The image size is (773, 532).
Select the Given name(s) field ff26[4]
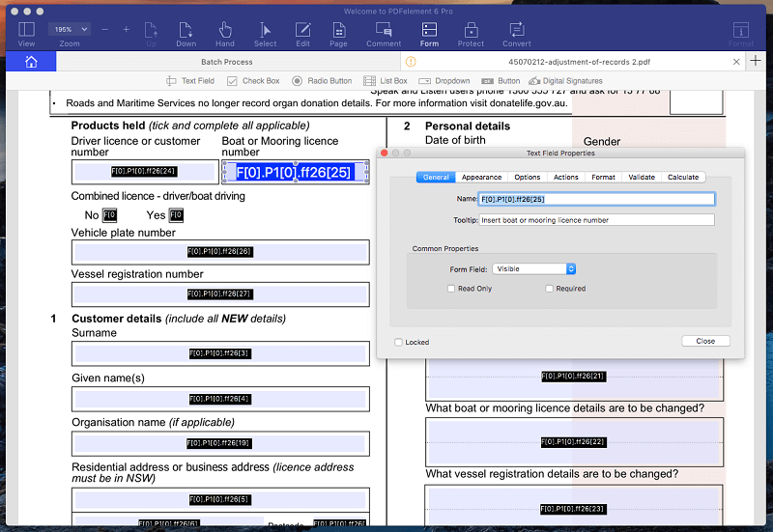220,399
